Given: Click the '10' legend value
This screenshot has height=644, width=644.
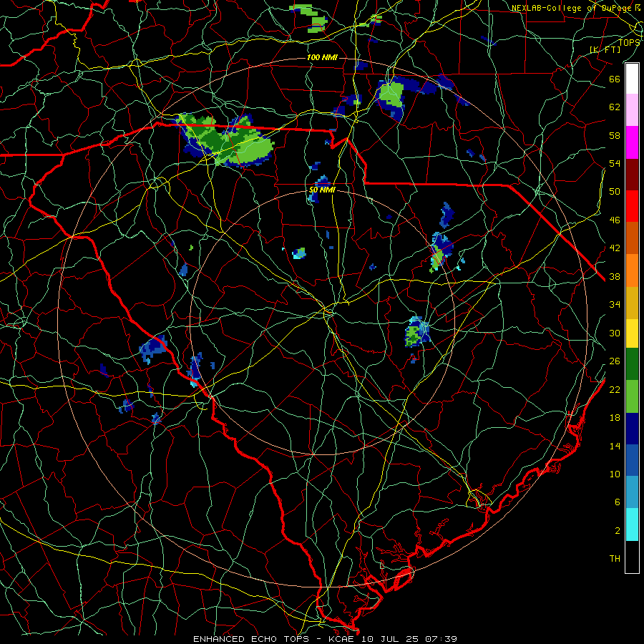Looking at the screenshot, I should click(x=615, y=474).
